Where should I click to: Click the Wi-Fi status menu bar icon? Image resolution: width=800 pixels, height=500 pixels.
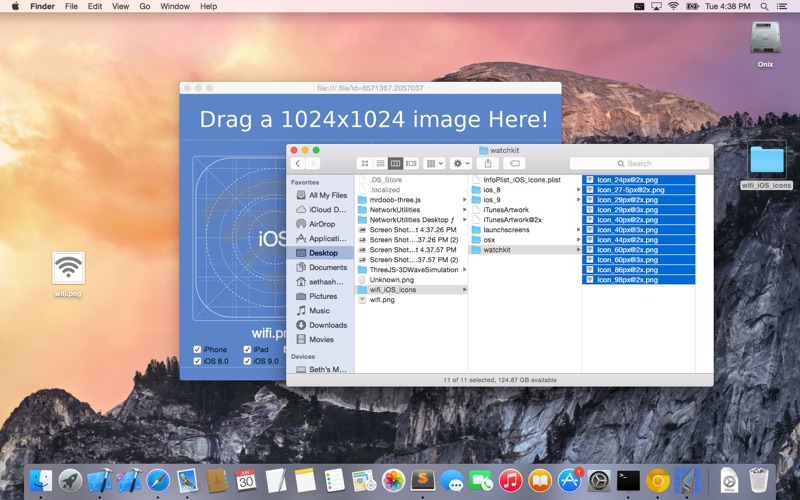point(673,6)
